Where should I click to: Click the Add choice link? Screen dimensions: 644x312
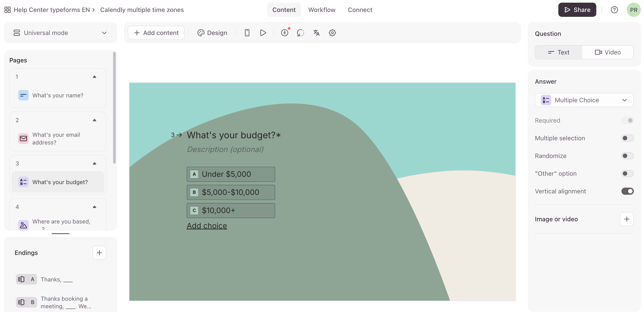tap(207, 226)
